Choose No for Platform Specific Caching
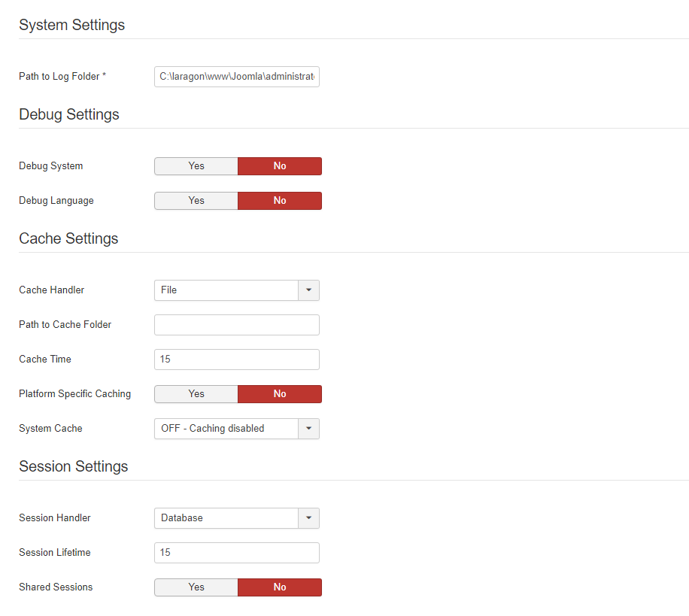 pos(280,394)
